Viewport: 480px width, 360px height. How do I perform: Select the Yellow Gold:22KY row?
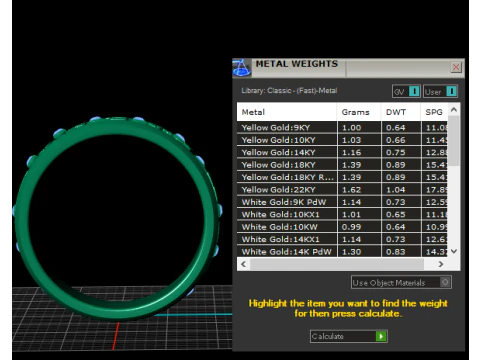342,190
